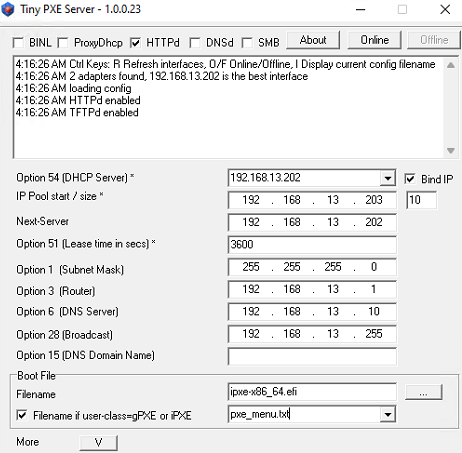Click the Next-Server last octet 202
The image size is (462, 453).
(x=374, y=222)
